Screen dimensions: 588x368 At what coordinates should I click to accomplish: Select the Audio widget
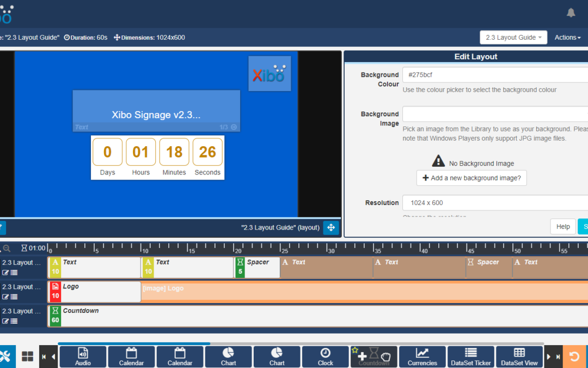pos(83,357)
